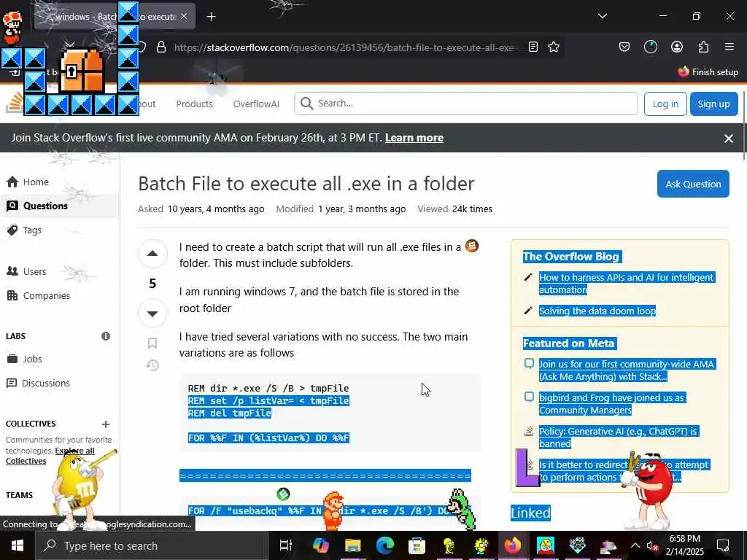Open the Firefox hamburger menu
Image resolution: width=747 pixels, height=560 pixels.
click(x=729, y=47)
